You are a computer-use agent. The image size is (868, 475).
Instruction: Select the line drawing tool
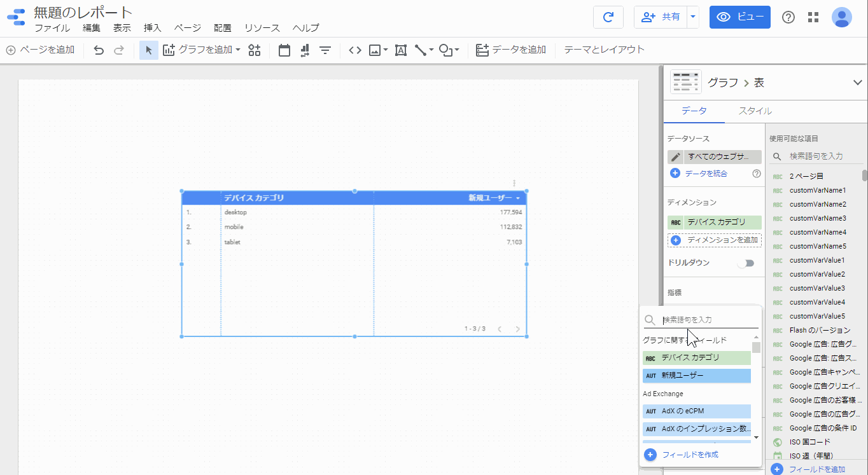point(421,50)
